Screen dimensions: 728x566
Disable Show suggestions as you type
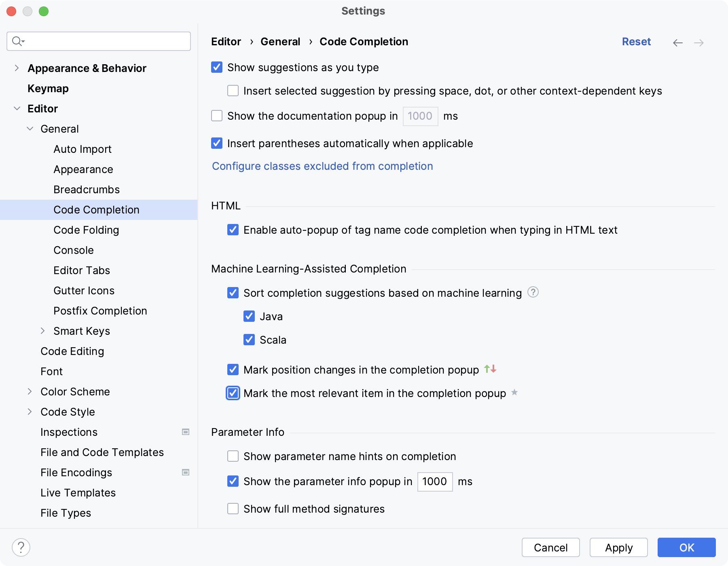[x=216, y=68]
